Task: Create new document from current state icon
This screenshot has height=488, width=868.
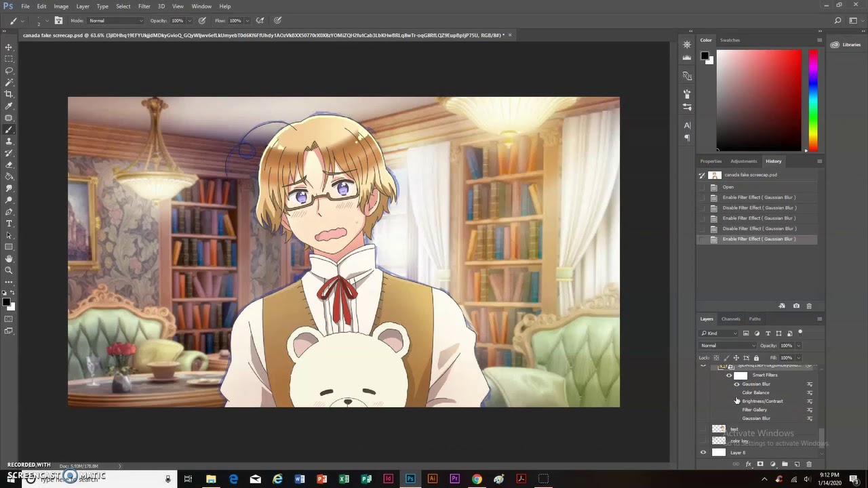Action: (x=782, y=306)
